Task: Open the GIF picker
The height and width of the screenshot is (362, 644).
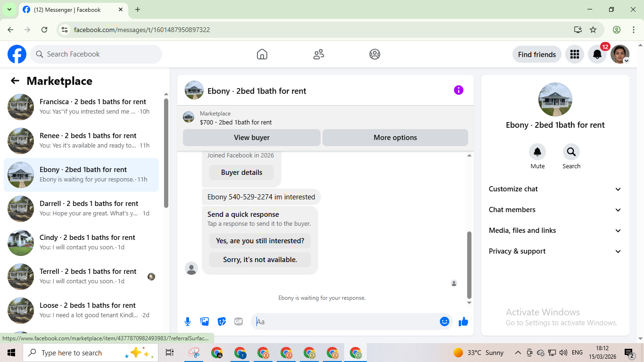Action: (239, 321)
